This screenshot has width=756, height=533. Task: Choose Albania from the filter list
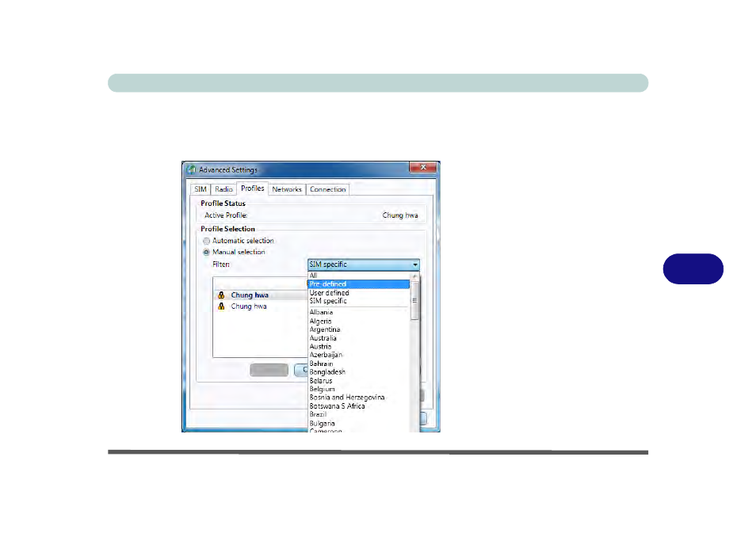pos(359,312)
